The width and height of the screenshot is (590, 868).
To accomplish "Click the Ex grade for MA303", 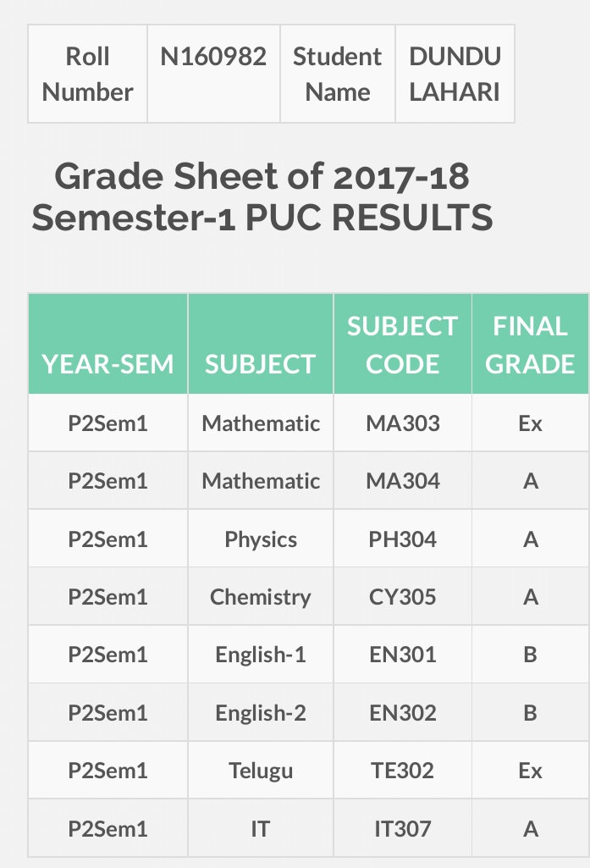I will 530,423.
